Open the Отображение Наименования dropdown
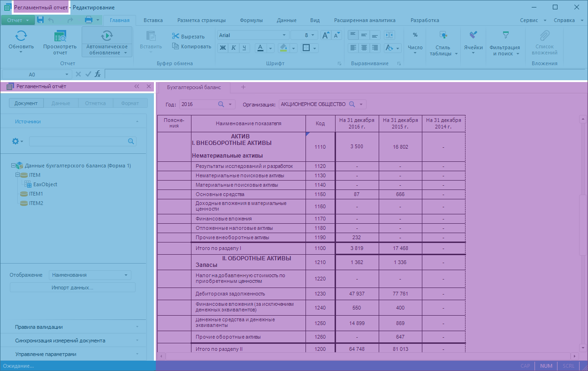This screenshot has width=588, height=371. point(90,275)
